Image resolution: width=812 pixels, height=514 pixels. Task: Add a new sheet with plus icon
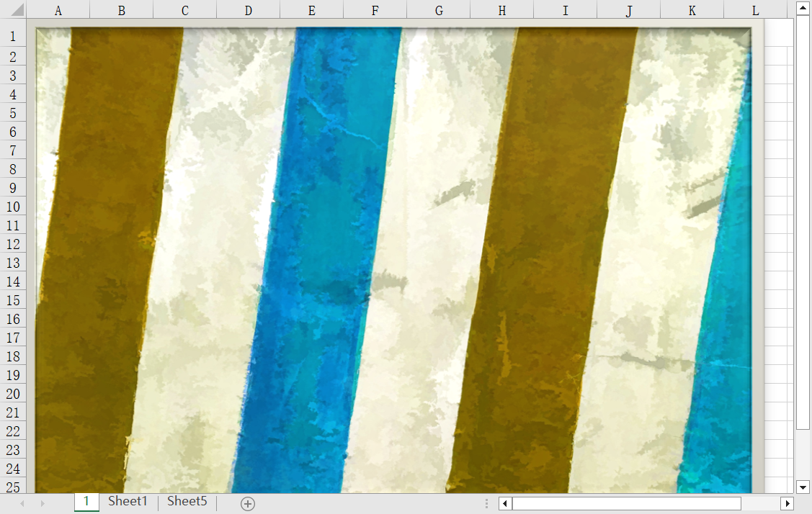248,504
